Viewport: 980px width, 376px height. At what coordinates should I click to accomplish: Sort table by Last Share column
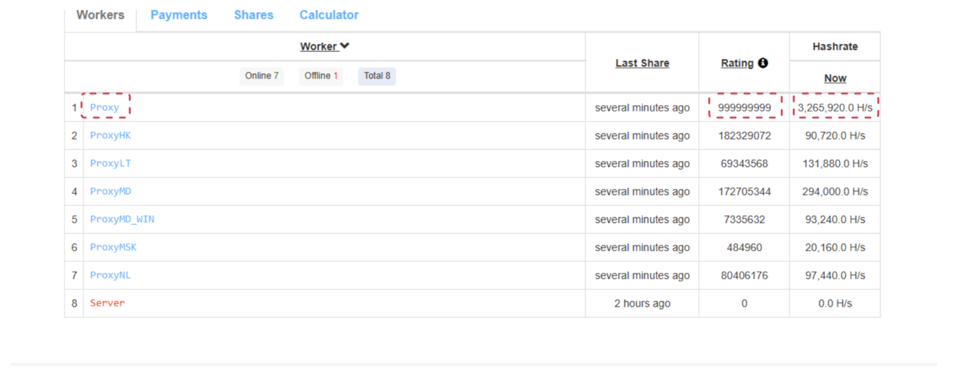pos(642,63)
